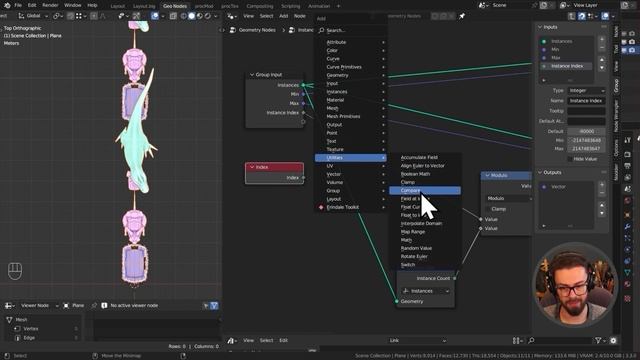Click the pin icon in the node editor header
The image size is (640, 360).
click(462, 16)
